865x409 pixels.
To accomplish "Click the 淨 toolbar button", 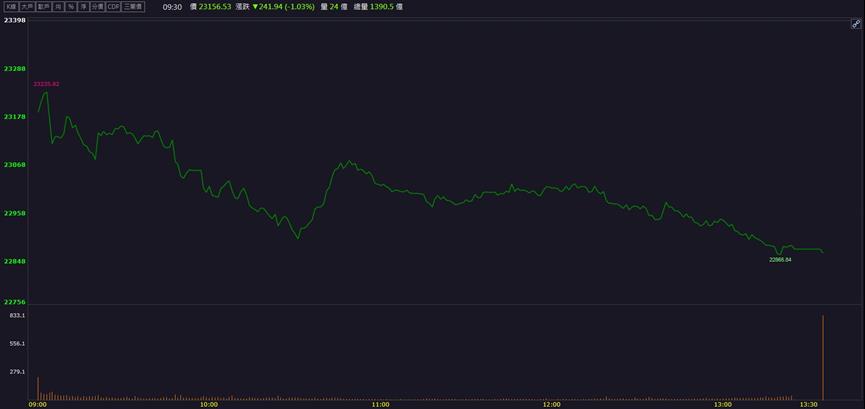I will pos(83,7).
